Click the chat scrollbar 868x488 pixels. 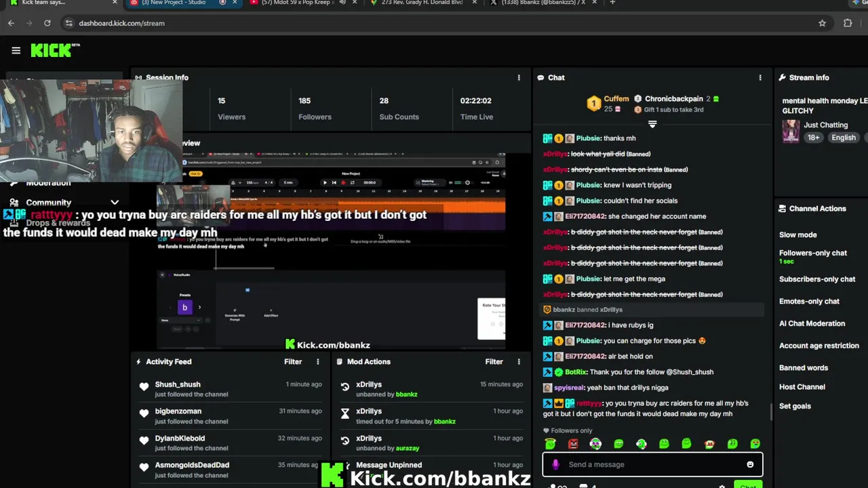(770, 412)
